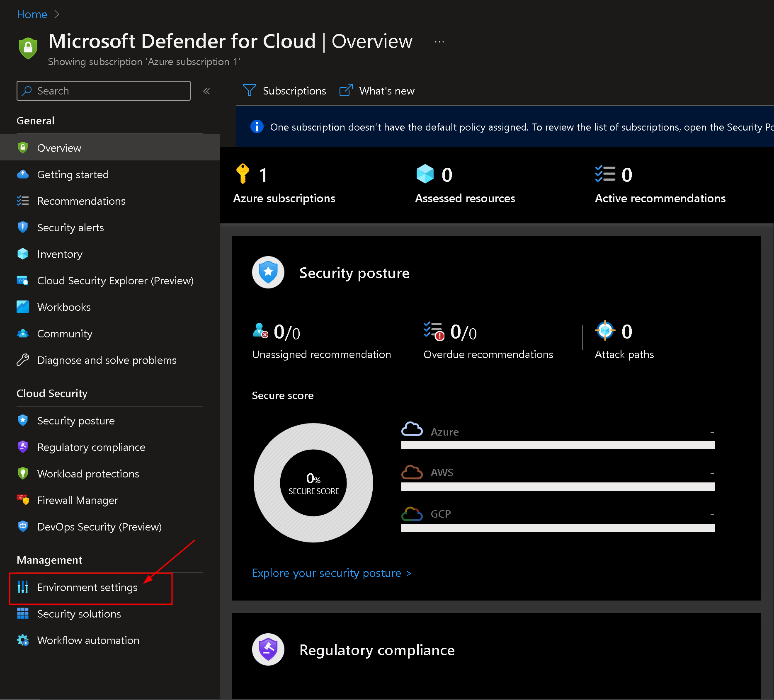The width and height of the screenshot is (774, 700).
Task: Click the Azure secure score bar
Action: click(x=558, y=445)
